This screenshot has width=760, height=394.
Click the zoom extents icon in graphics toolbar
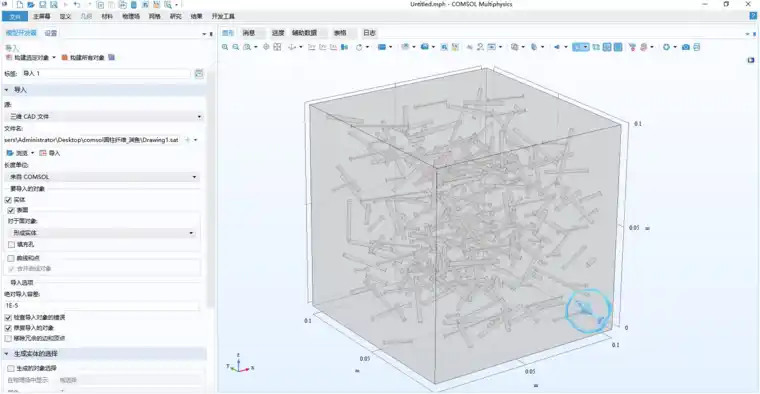point(277,47)
